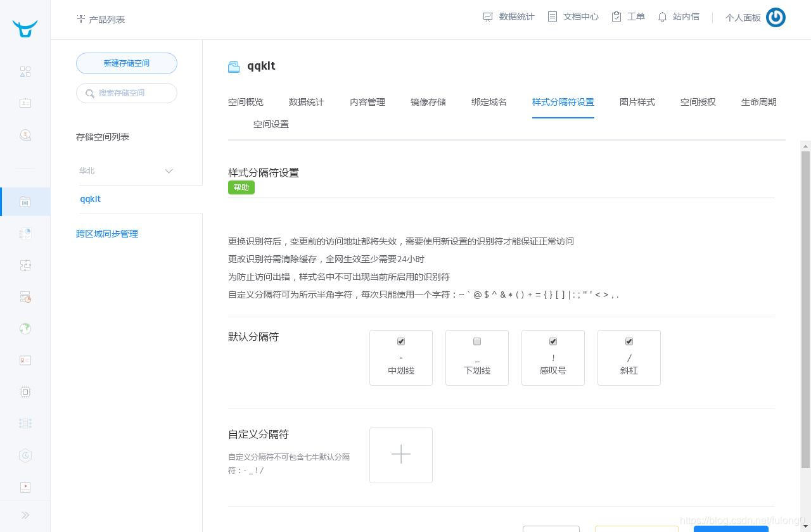This screenshot has height=532, width=811.
Task: Open the server with clock sidebar icon
Action: pos(25,297)
